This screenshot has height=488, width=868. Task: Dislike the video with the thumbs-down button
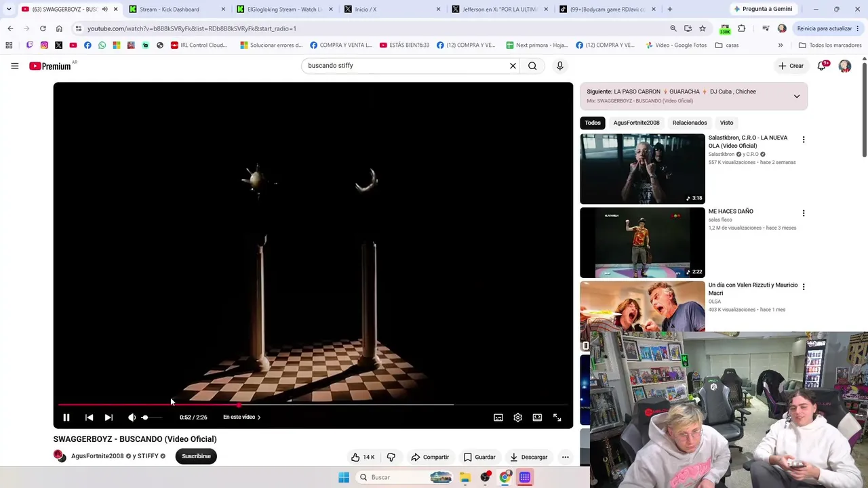pyautogui.click(x=391, y=457)
